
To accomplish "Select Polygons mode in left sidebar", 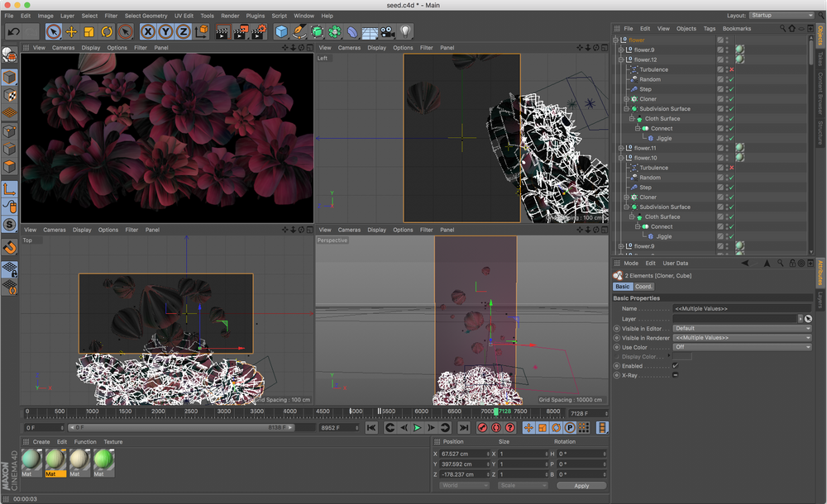I will (x=9, y=167).
